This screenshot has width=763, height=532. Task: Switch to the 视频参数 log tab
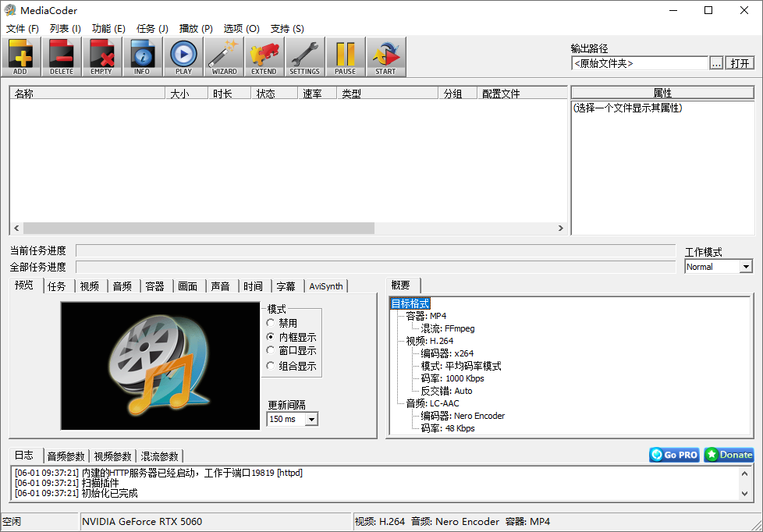[x=112, y=456]
